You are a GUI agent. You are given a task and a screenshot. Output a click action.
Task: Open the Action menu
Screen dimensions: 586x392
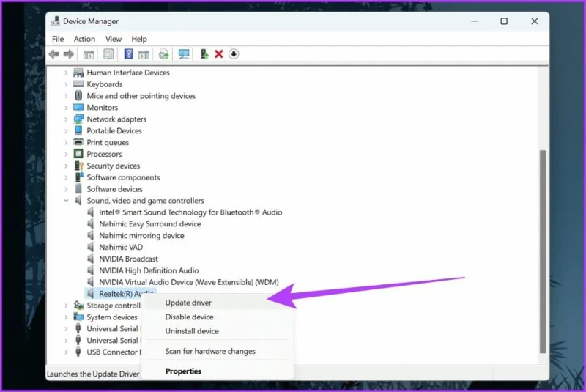tap(84, 39)
